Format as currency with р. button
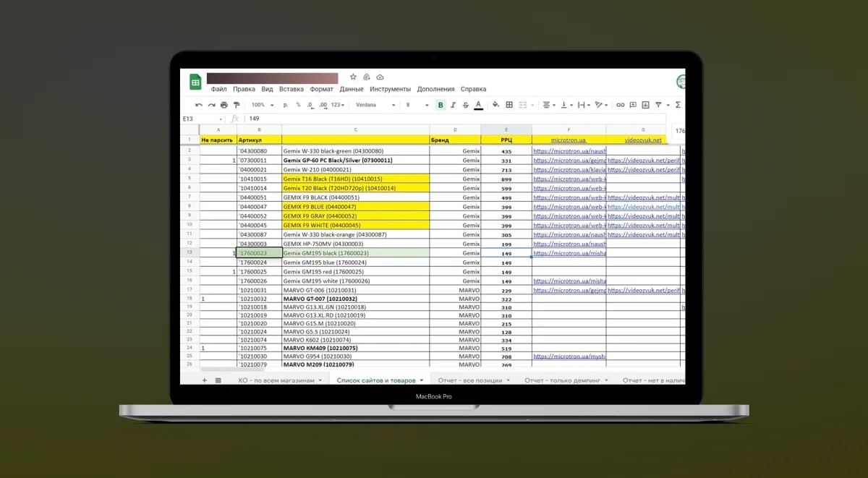The width and height of the screenshot is (868, 478). coord(286,105)
